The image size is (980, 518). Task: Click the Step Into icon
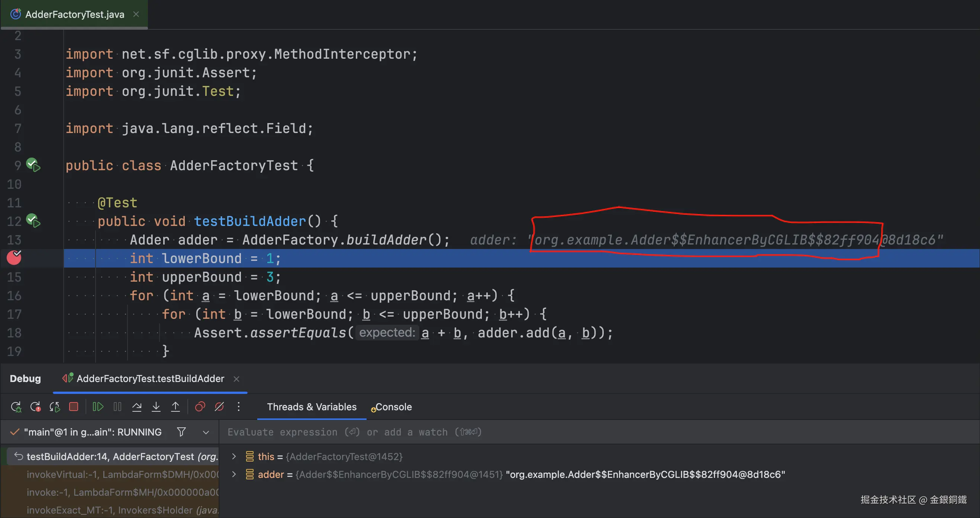156,407
